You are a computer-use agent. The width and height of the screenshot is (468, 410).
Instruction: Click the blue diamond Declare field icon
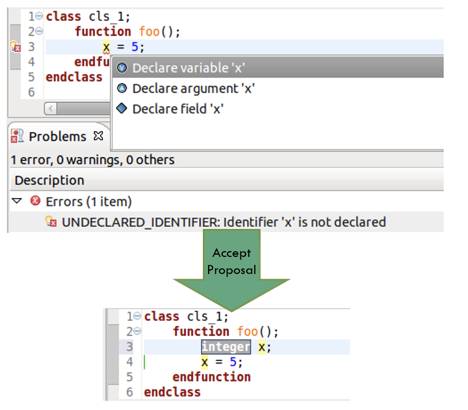pos(122,108)
